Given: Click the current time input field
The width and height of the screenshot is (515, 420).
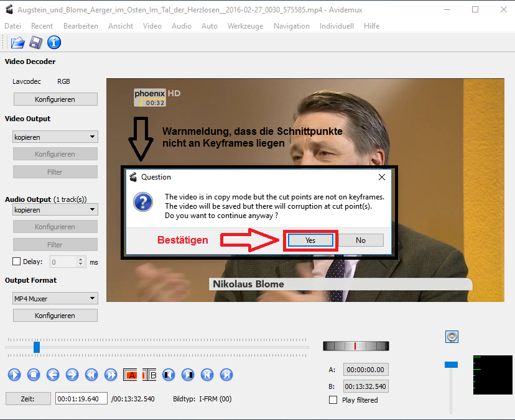Looking at the screenshot, I should 81,399.
